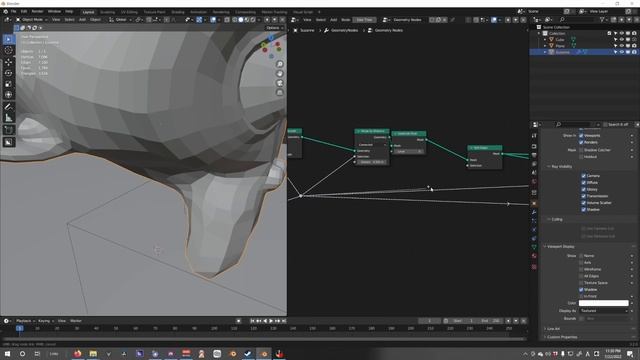Open the timeline Marker menu
The height and width of the screenshot is (360, 640).
76,321
